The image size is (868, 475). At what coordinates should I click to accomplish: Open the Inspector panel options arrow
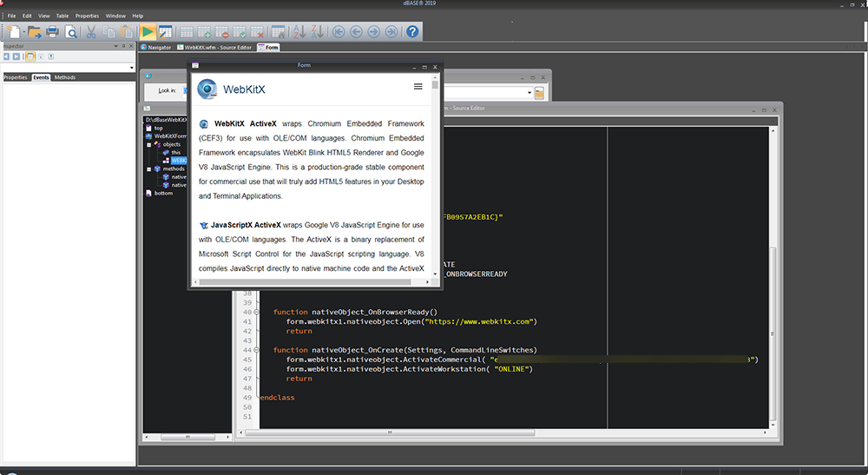[x=115, y=46]
